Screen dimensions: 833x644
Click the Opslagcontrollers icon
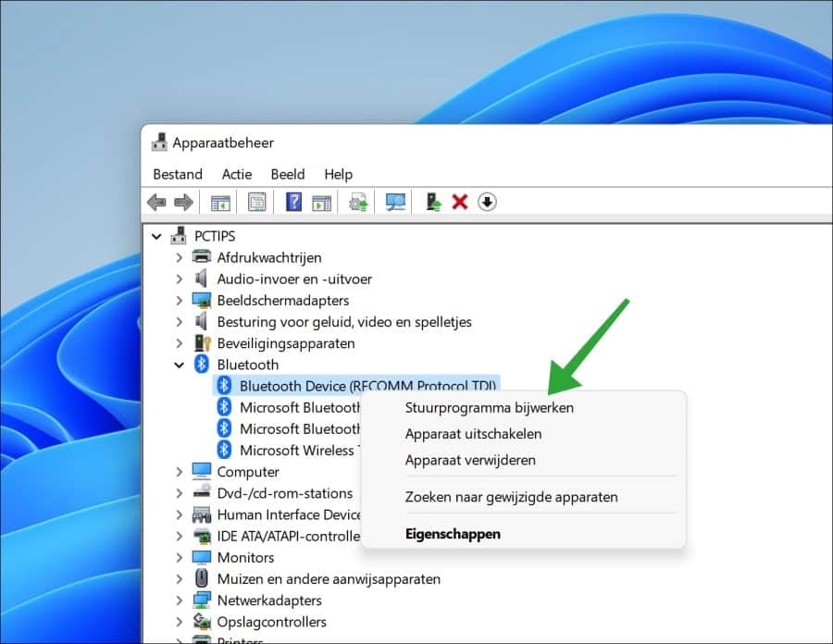[202, 621]
